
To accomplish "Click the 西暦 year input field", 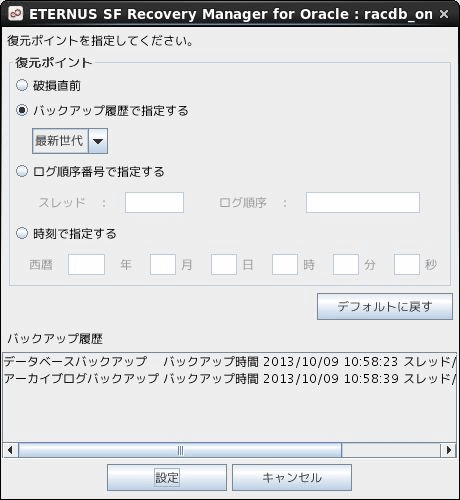I will coord(86,264).
